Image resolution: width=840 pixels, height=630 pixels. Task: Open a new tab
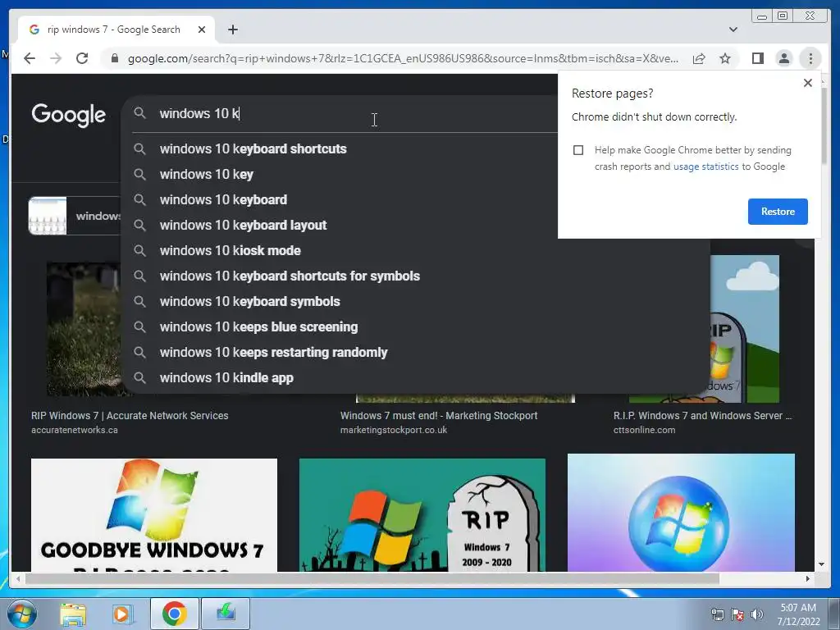232,30
